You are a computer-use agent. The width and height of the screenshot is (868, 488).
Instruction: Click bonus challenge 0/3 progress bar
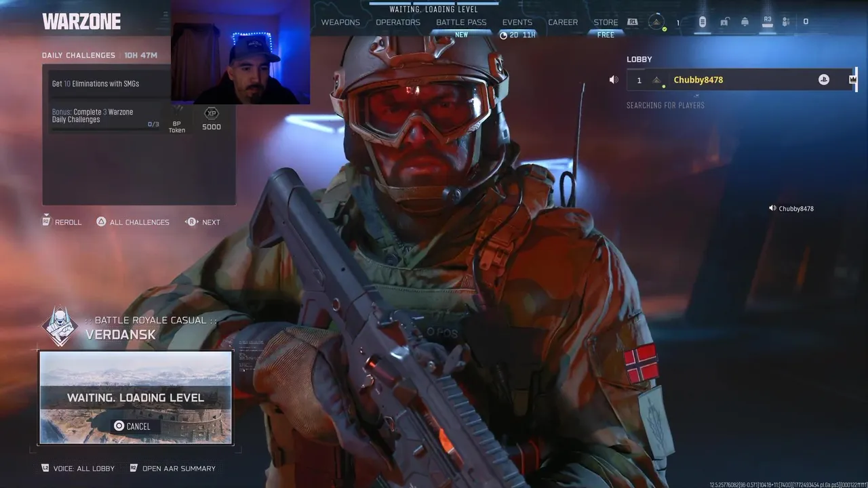(x=106, y=128)
